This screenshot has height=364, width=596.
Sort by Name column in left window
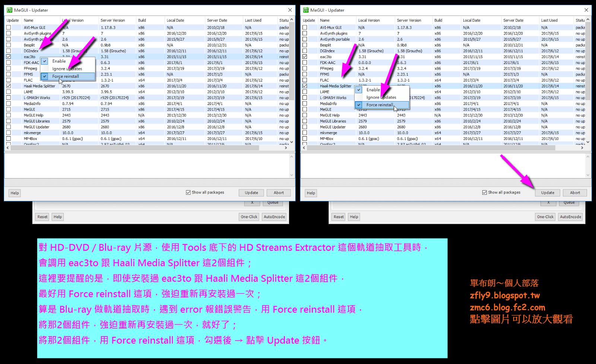41,20
